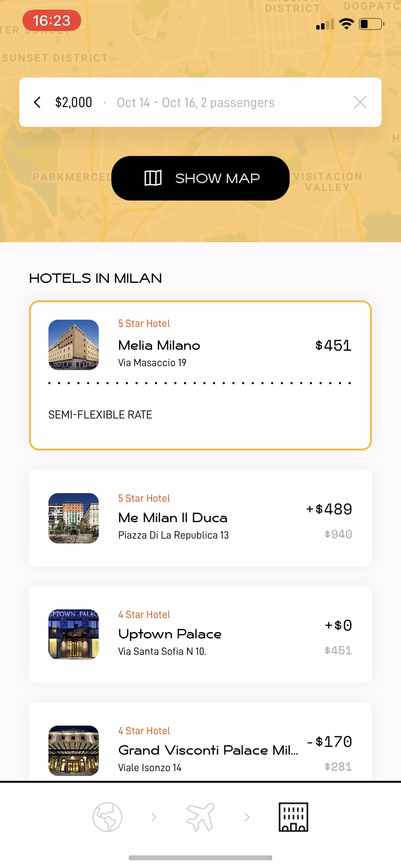Click the $2,000 budget amount
This screenshot has width=401, height=868.
pos(74,103)
